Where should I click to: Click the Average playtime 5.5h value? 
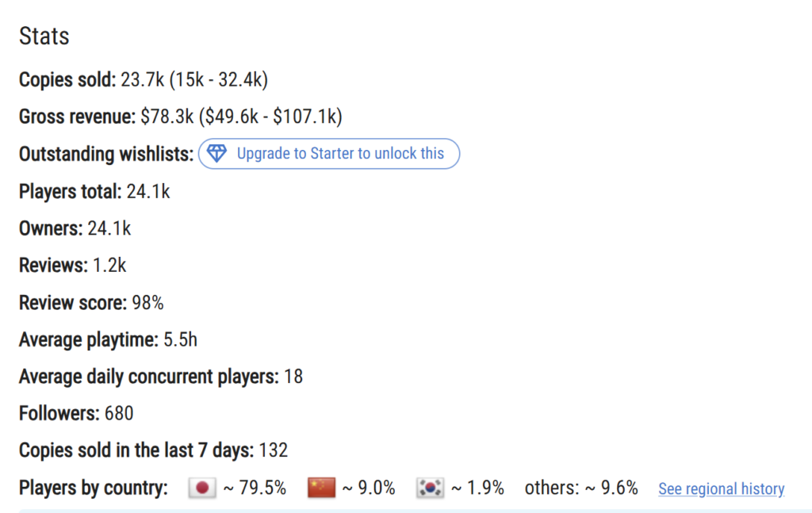coord(180,340)
